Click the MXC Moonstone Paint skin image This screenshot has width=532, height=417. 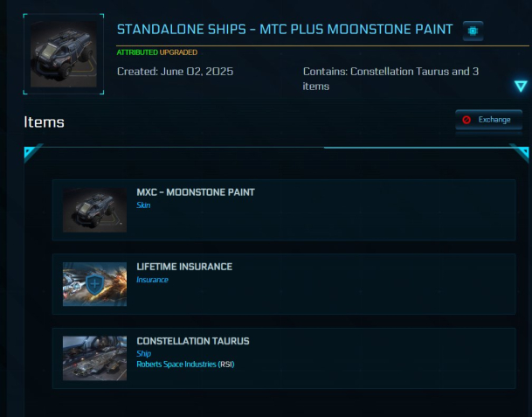coord(94,210)
